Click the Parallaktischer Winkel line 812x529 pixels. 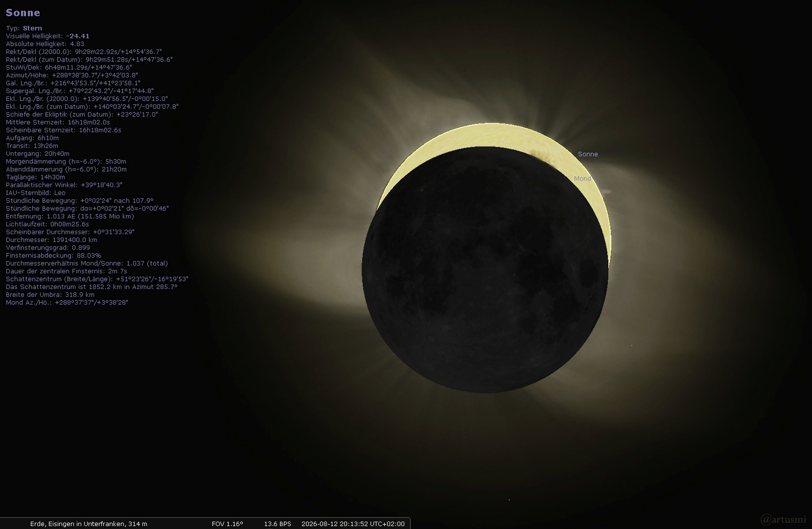[x=64, y=185]
